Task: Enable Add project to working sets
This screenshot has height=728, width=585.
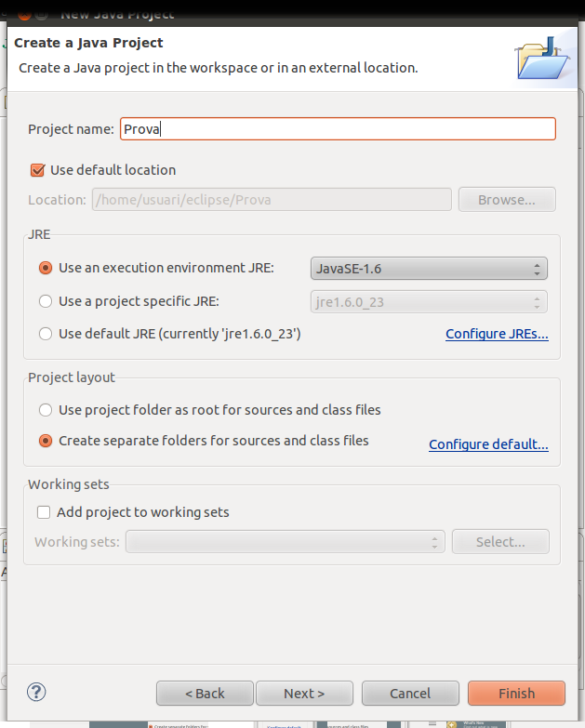Action: click(x=44, y=512)
